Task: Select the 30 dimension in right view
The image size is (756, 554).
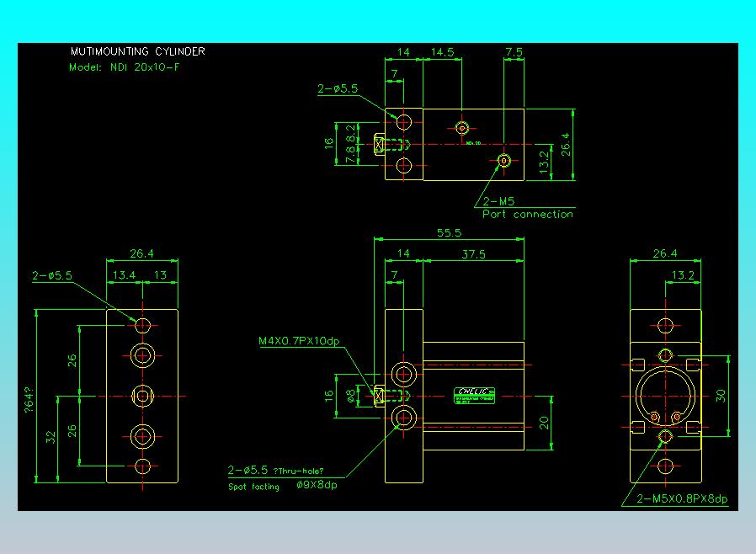Action: pyautogui.click(x=720, y=395)
